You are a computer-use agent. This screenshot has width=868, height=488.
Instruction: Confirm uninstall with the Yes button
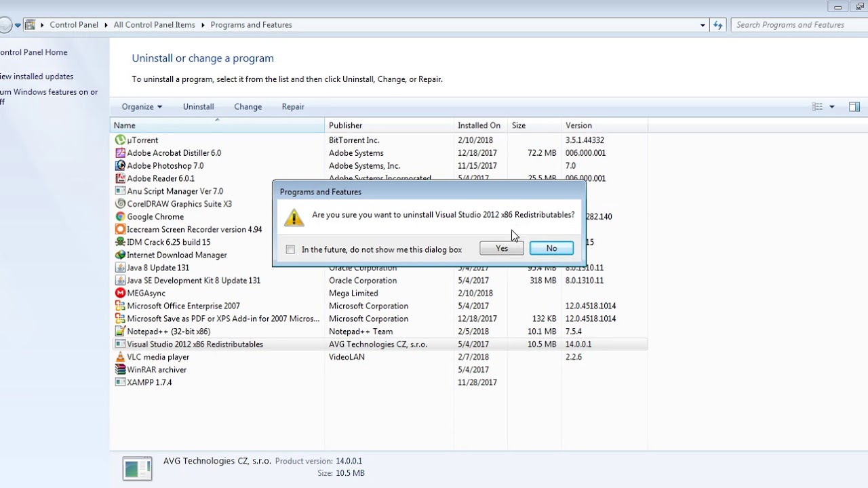pyautogui.click(x=502, y=249)
